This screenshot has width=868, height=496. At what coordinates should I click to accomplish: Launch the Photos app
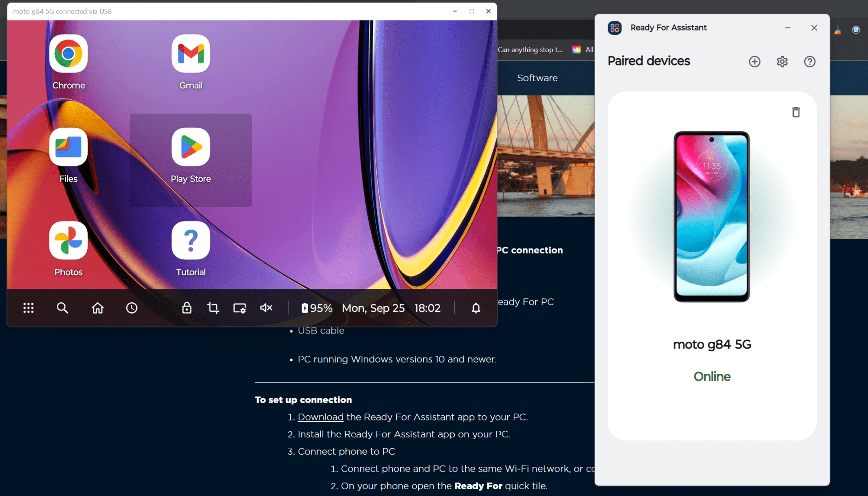pyautogui.click(x=68, y=241)
